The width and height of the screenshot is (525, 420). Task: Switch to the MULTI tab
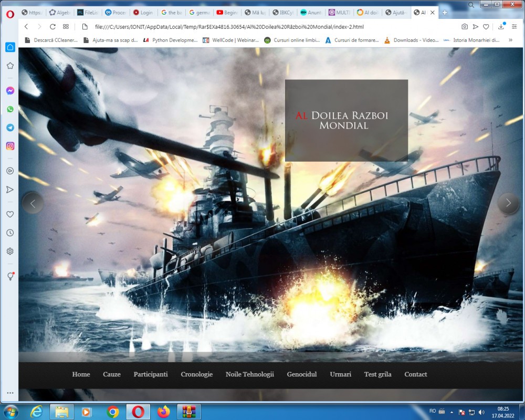(339, 13)
